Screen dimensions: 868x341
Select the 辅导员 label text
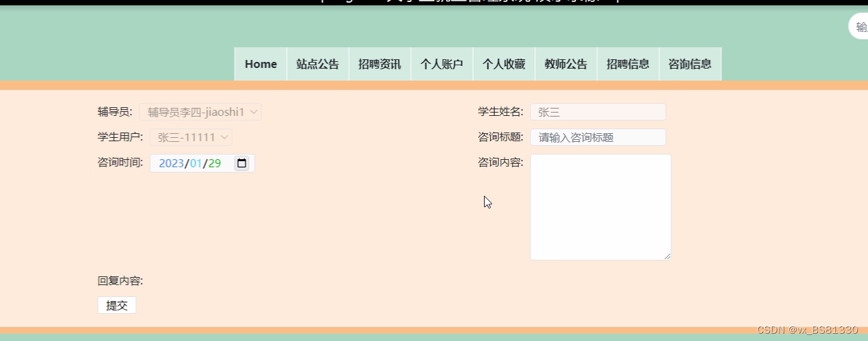pyautogui.click(x=115, y=111)
